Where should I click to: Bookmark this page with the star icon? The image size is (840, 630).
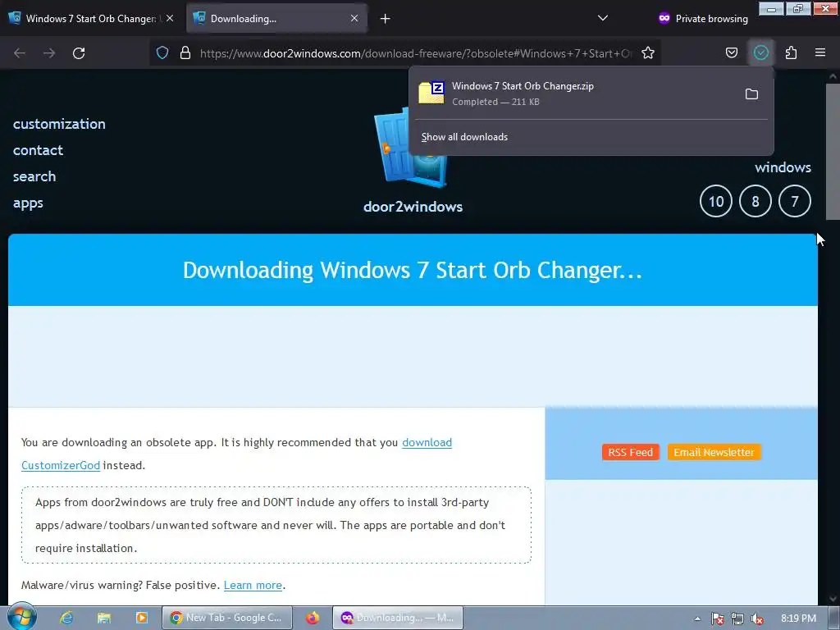[x=648, y=53]
